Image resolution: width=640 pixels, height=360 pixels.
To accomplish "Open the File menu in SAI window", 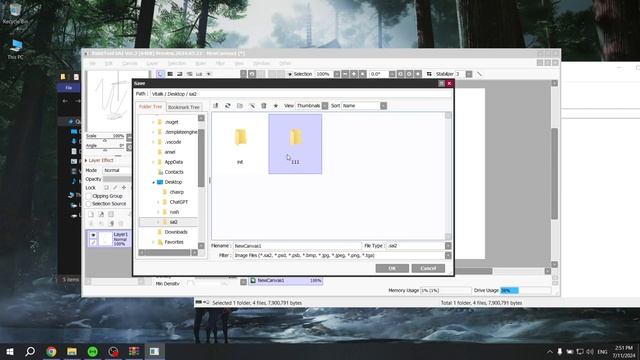I will 93,63.
